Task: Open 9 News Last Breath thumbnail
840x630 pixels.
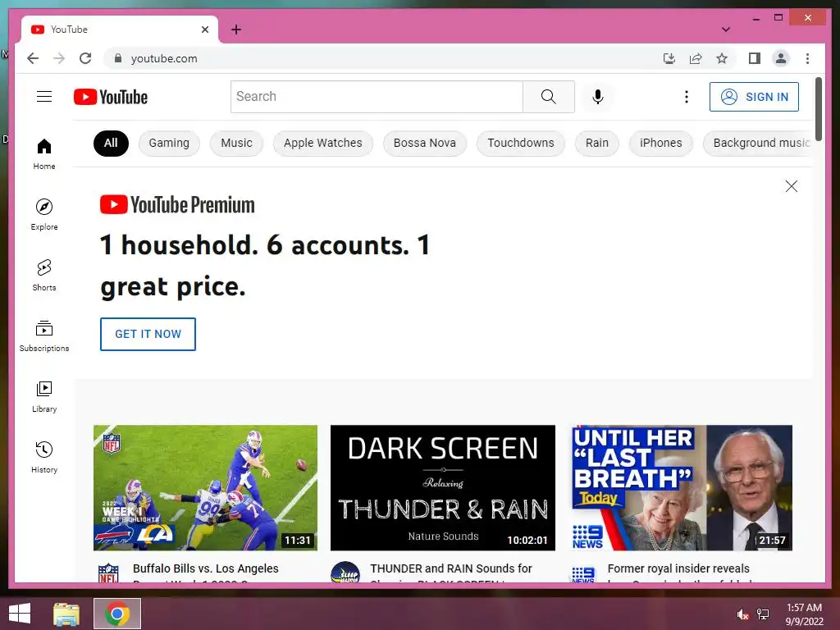Action: (682, 487)
